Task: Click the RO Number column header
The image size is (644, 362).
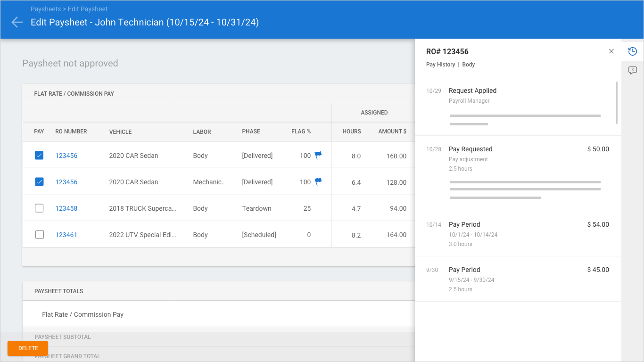Action: pos(71,132)
